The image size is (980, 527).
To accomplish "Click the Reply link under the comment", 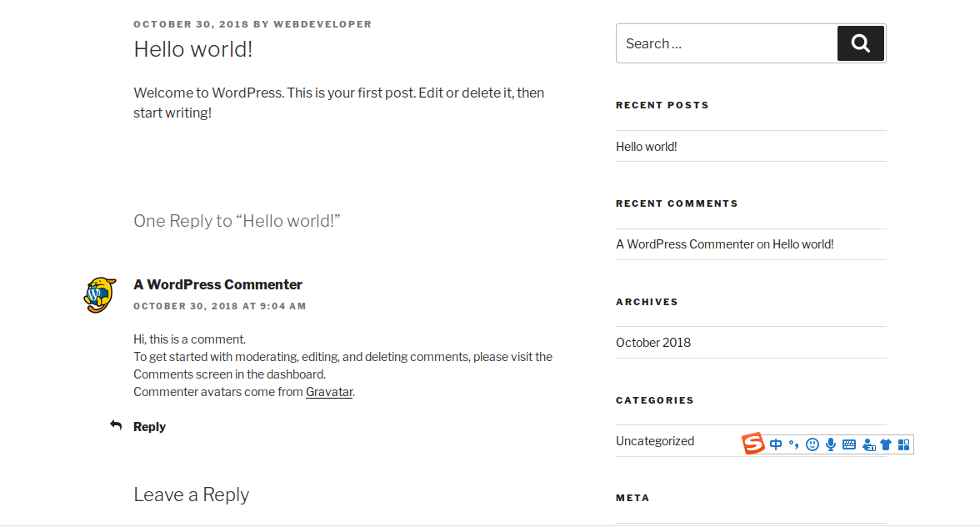I will click(x=149, y=427).
